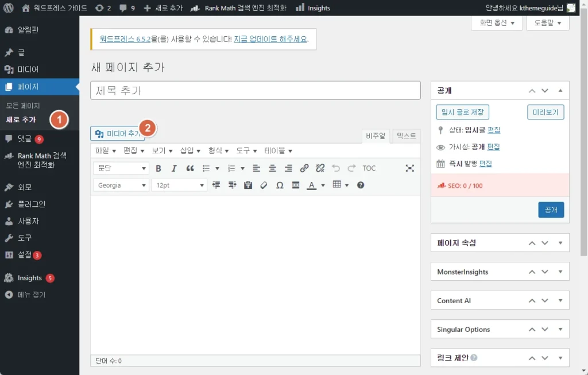Switch to 비주얼 editor tab

(x=376, y=136)
